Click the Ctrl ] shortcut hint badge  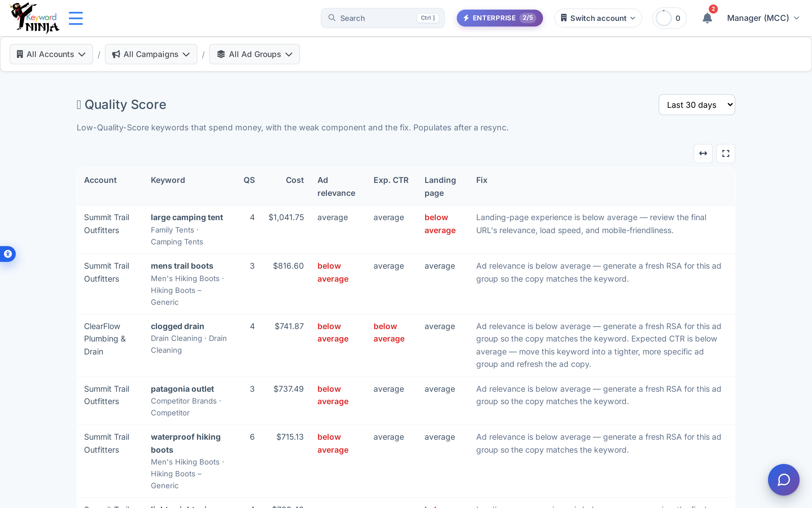pos(427,18)
